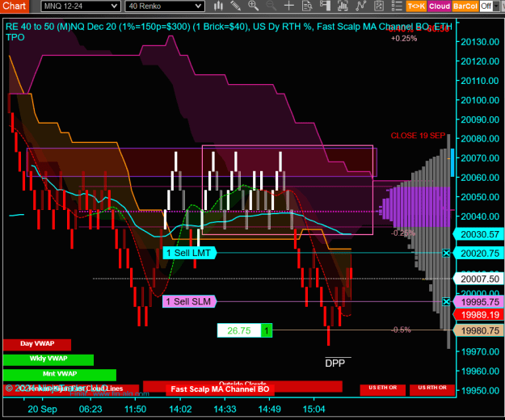Click the 15:04 time axis label
Screen dimensions: 505x420
(314, 409)
